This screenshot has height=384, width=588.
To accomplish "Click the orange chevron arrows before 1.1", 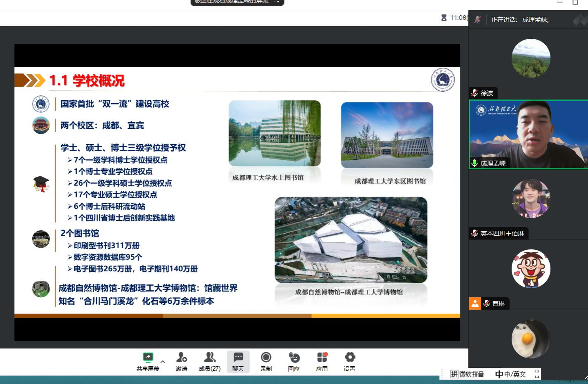I will point(30,80).
